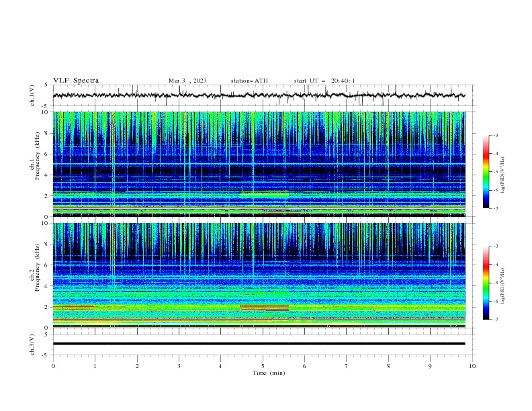Click the lower 'log(PSD)(V²/Hz)' scale label
The height and width of the screenshot is (411, 532).
click(503, 285)
